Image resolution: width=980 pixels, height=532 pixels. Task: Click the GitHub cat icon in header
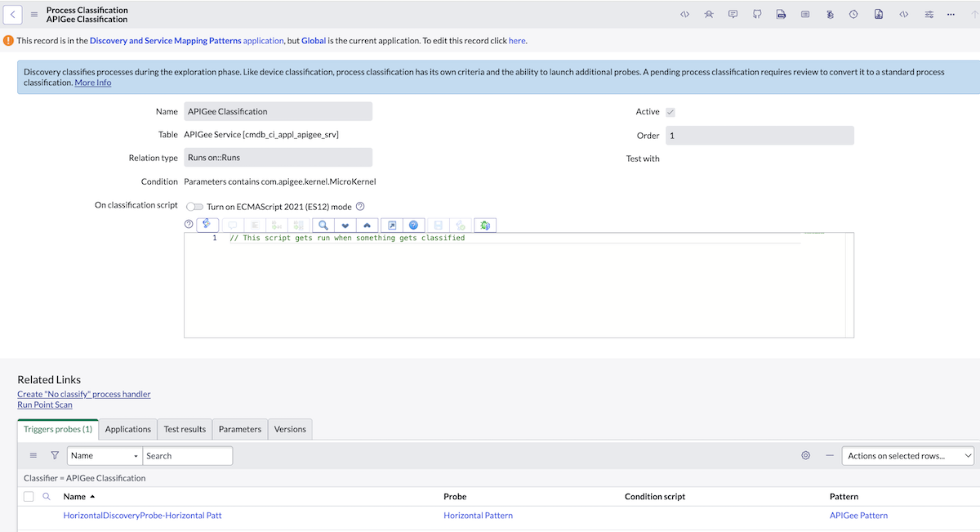pyautogui.click(x=757, y=14)
